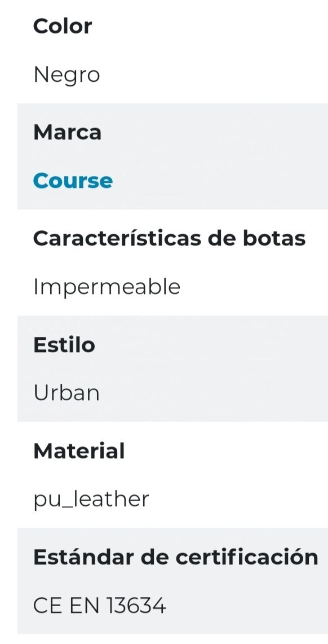Click the shaded certification row
This screenshot has height=644, width=328.
[x=164, y=581]
